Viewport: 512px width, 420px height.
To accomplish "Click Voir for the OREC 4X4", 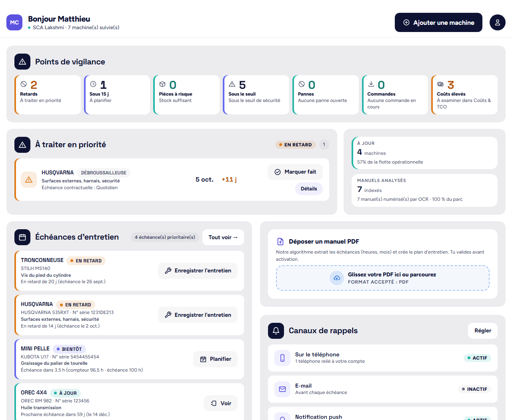I will pos(220,403).
